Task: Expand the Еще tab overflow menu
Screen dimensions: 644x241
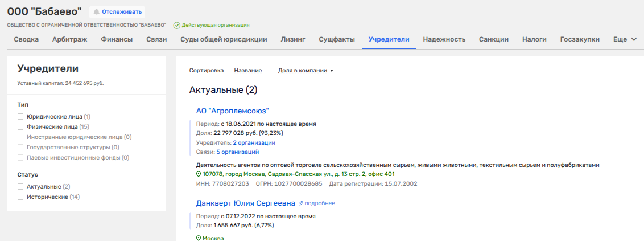Action: coord(625,39)
